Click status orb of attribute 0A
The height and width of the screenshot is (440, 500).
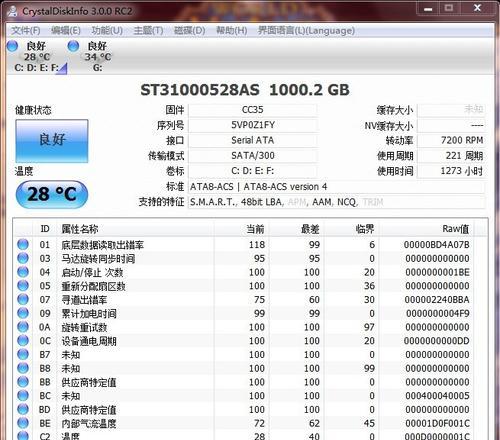pos(23,327)
